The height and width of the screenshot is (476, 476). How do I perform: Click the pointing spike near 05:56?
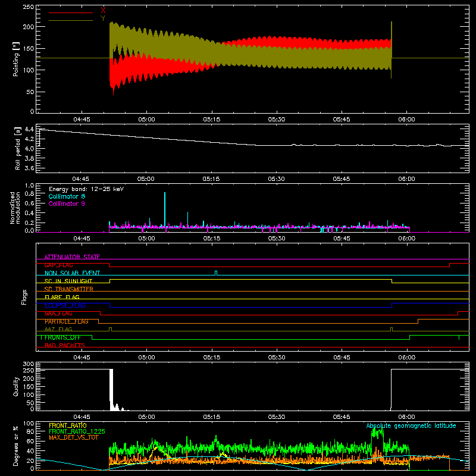[392, 50]
